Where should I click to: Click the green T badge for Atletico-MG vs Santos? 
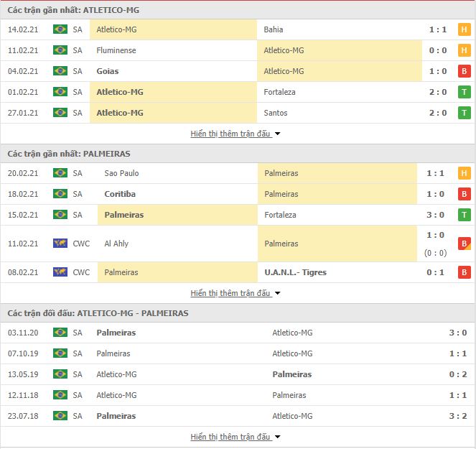(465, 113)
